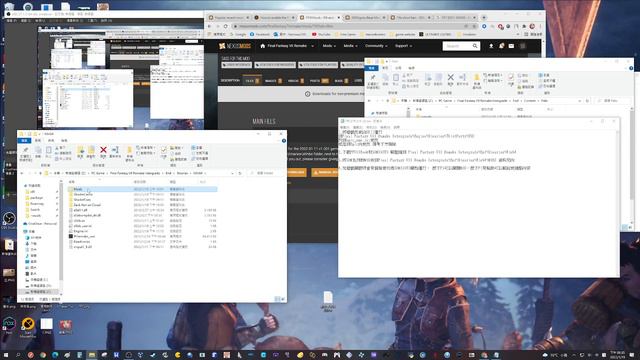The image size is (640, 360).
Task: Go up one folder level in left Explorer
Action: click(x=41, y=173)
